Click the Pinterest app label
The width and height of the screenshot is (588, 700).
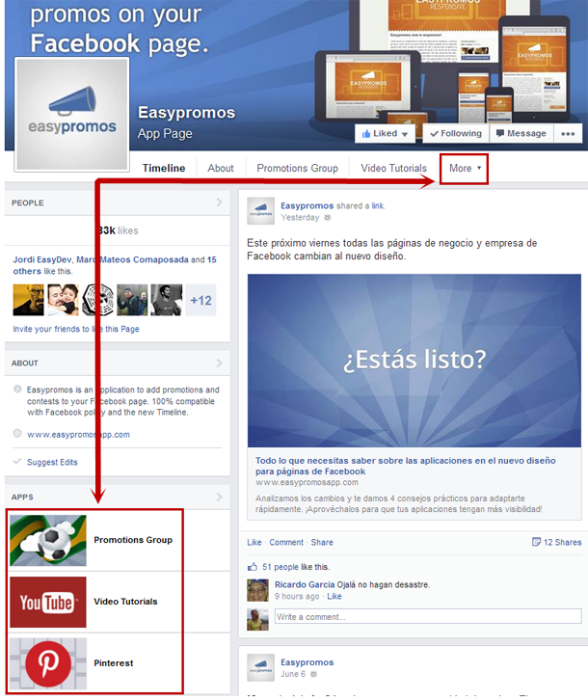[x=114, y=663]
